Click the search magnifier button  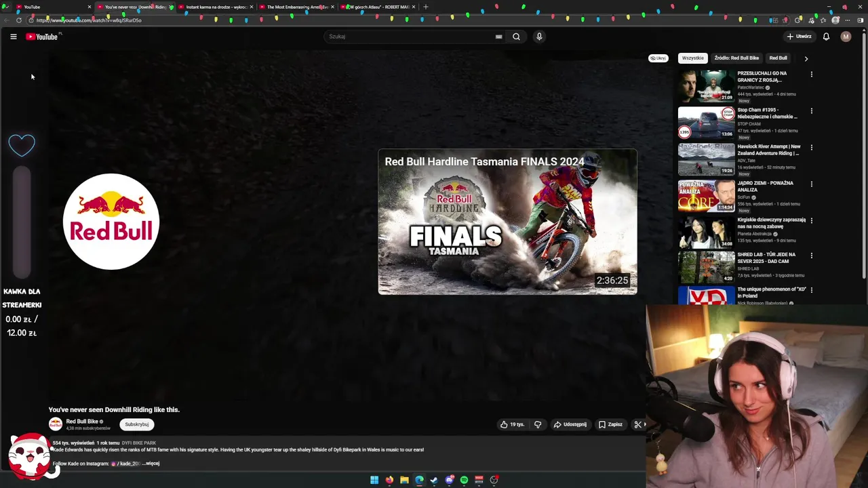[516, 37]
